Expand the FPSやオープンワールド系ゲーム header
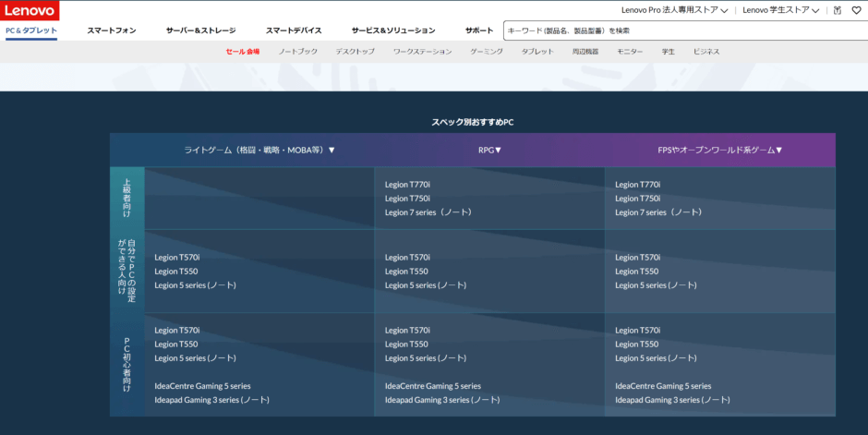 [720, 150]
